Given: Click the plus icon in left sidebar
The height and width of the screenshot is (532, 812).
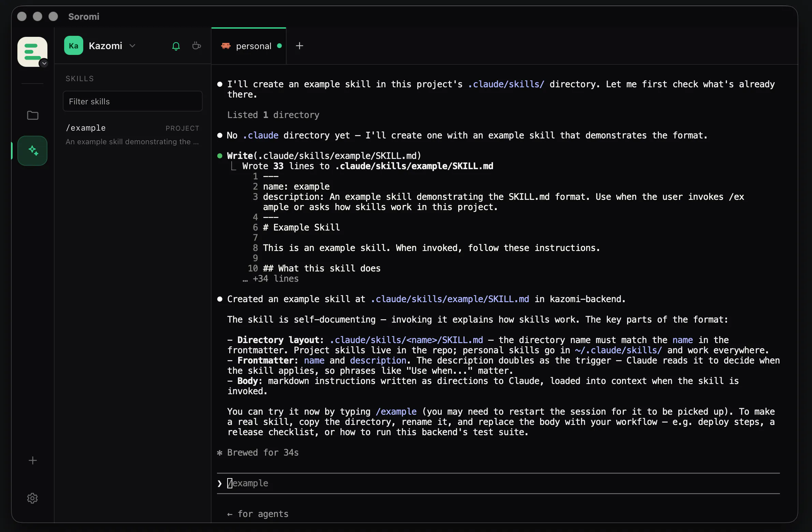Looking at the screenshot, I should coord(32,460).
